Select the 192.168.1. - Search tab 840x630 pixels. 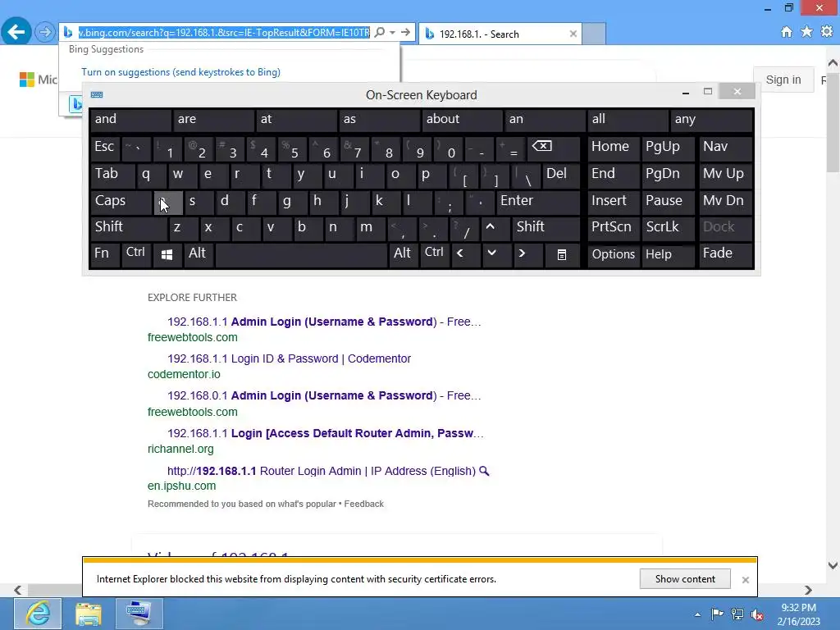[500, 34]
